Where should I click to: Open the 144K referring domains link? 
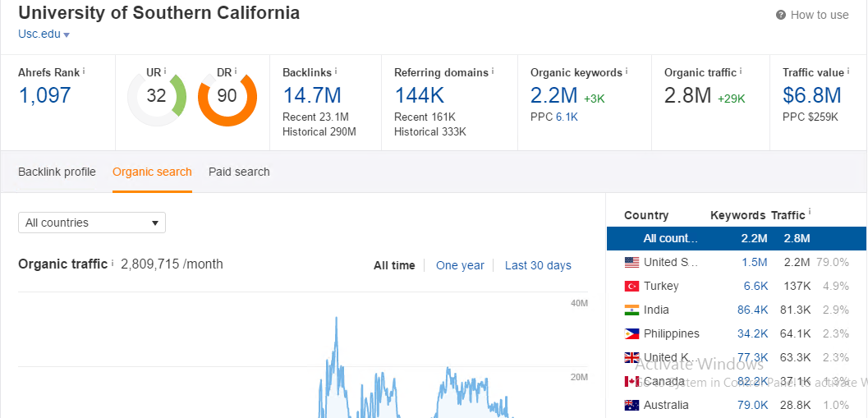click(420, 95)
